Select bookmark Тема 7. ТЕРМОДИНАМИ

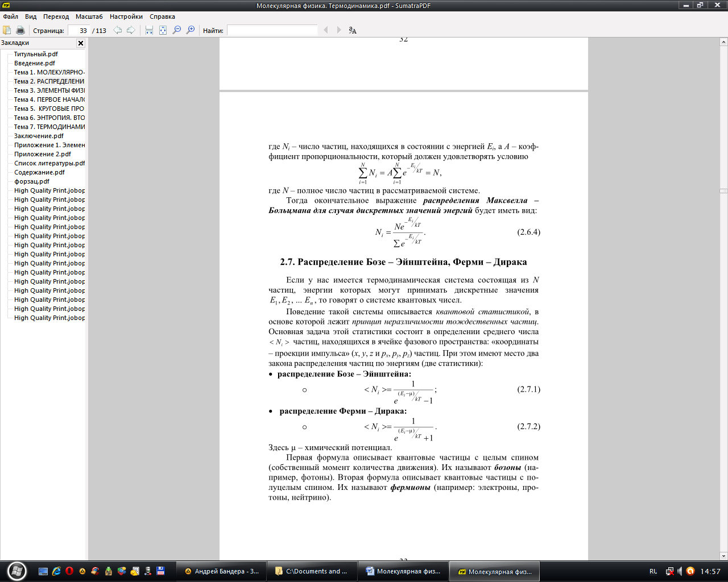tap(49, 127)
